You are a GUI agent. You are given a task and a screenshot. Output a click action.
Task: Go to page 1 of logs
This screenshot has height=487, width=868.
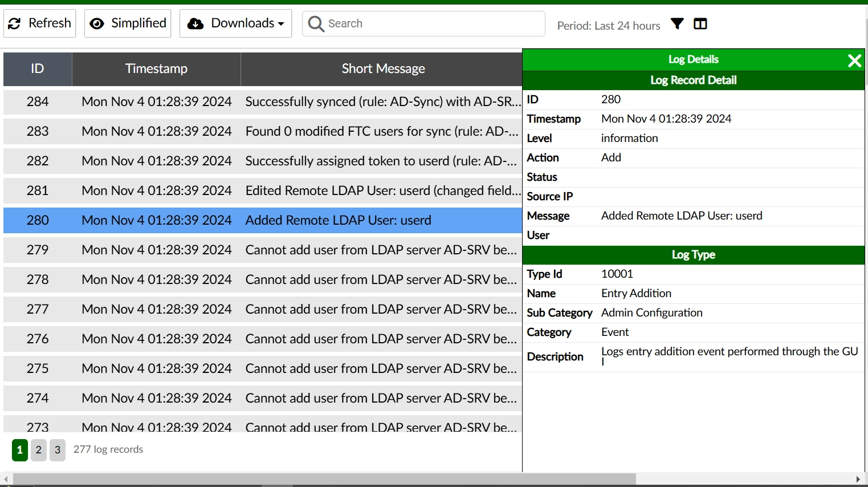coord(20,450)
